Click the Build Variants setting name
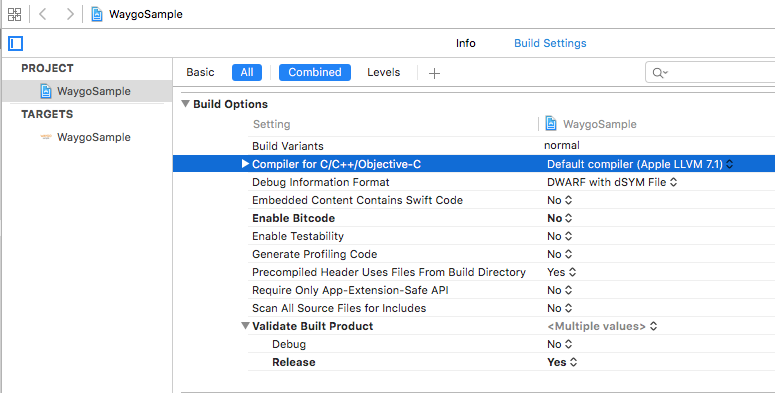 point(288,146)
